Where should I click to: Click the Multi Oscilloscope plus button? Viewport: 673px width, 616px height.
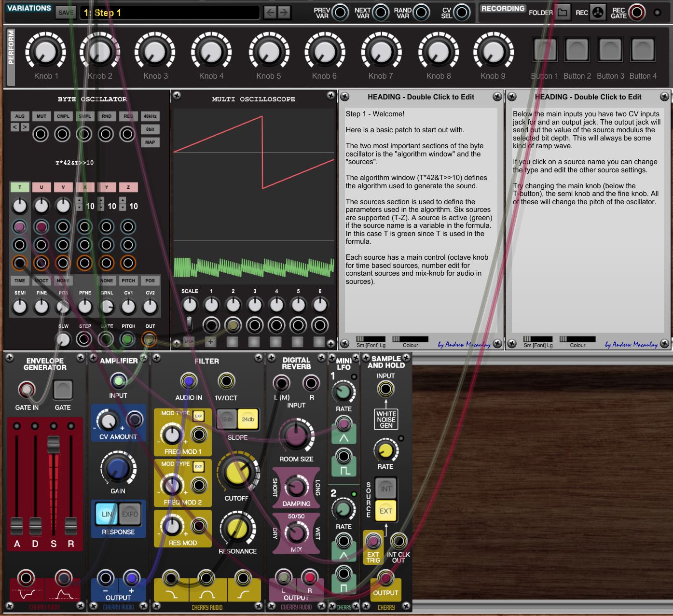point(210,342)
